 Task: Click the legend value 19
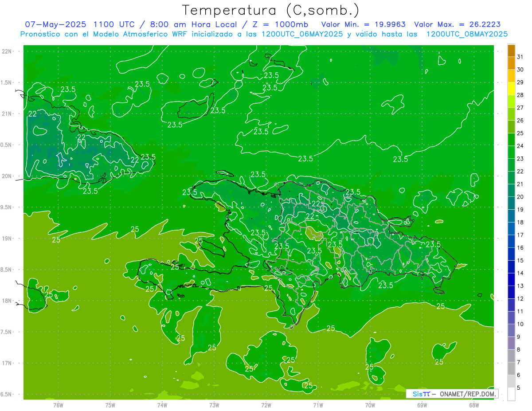point(520,209)
